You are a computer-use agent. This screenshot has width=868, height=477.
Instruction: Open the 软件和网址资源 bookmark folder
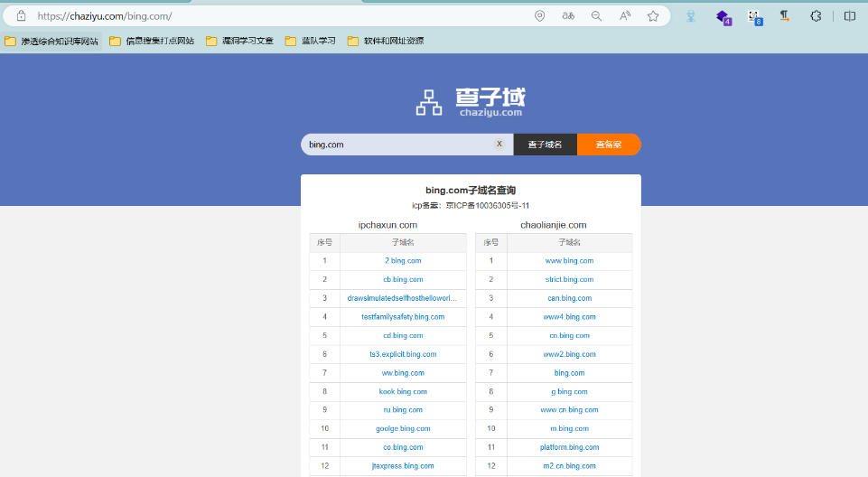tap(386, 41)
